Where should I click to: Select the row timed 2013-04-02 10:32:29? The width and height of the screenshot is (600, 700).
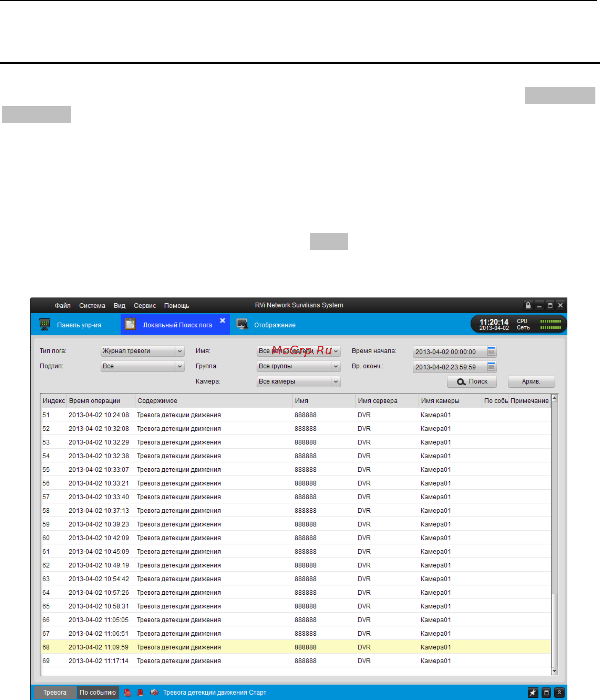coord(296,442)
